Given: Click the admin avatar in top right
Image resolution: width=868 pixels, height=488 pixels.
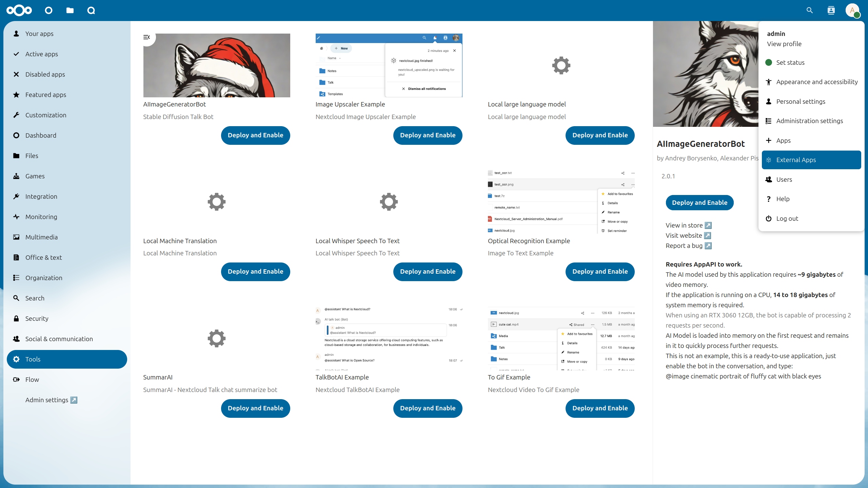Looking at the screenshot, I should (852, 11).
